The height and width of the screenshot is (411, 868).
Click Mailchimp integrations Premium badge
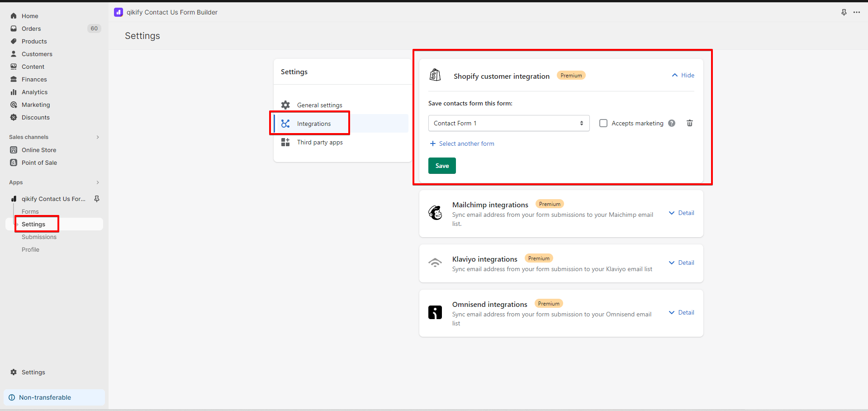pos(550,204)
